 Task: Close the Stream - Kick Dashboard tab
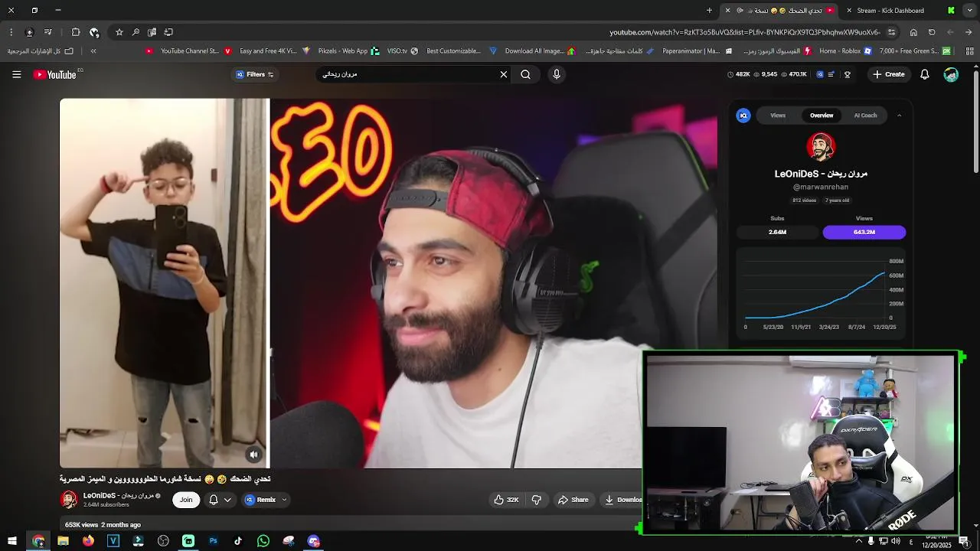849,11
